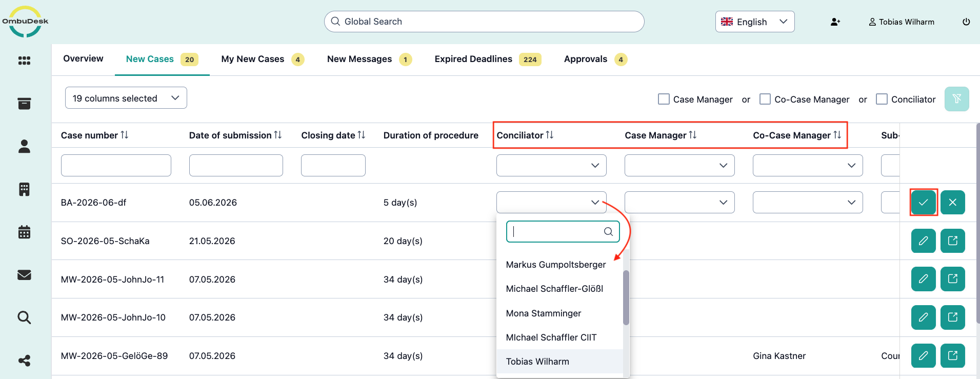Open the Tobias Wilharm user profile

pyautogui.click(x=902, y=22)
